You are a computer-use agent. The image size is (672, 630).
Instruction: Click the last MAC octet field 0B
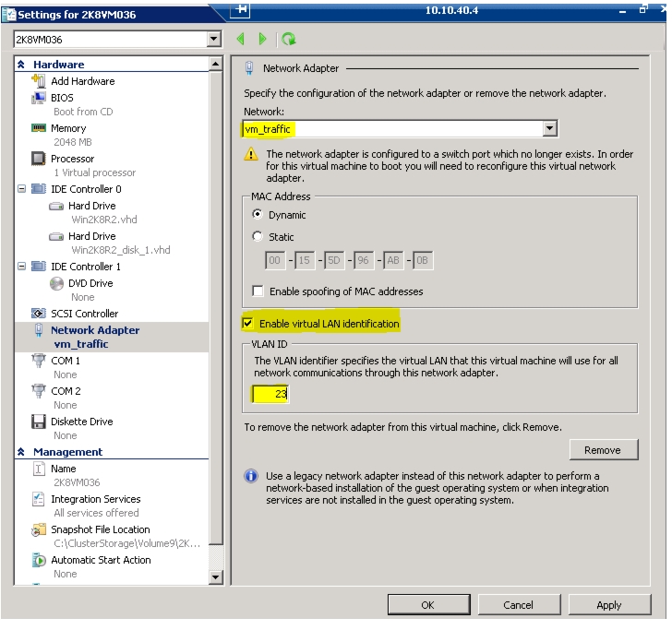423,260
